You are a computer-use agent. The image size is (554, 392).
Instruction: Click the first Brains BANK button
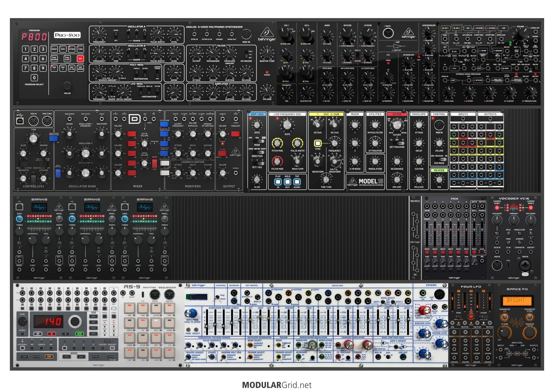pyautogui.click(x=19, y=219)
